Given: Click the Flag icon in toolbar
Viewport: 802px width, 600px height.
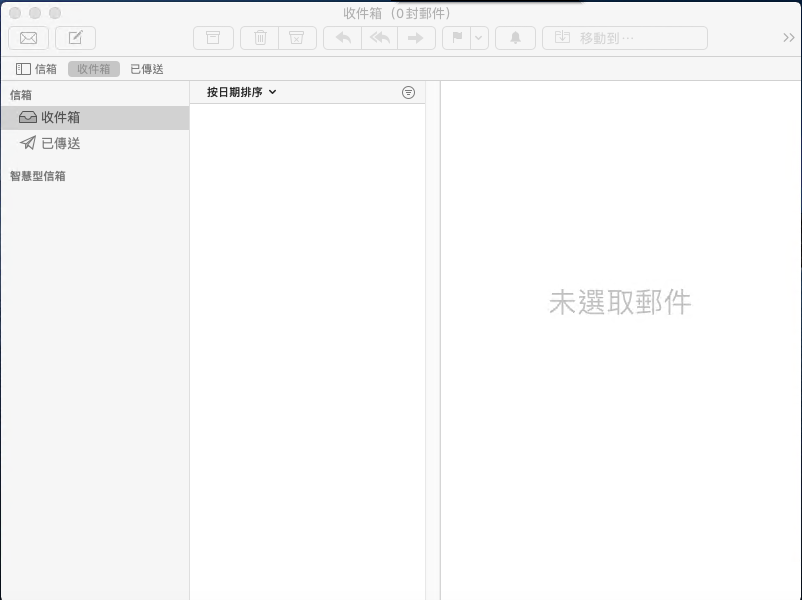Looking at the screenshot, I should pos(456,38).
